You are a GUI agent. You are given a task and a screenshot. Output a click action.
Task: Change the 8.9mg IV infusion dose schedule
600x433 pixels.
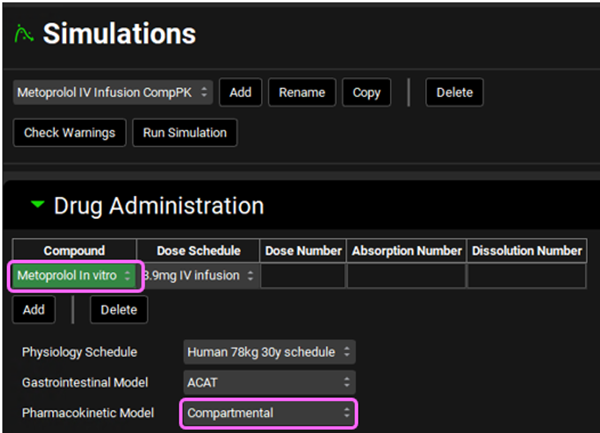point(199,275)
